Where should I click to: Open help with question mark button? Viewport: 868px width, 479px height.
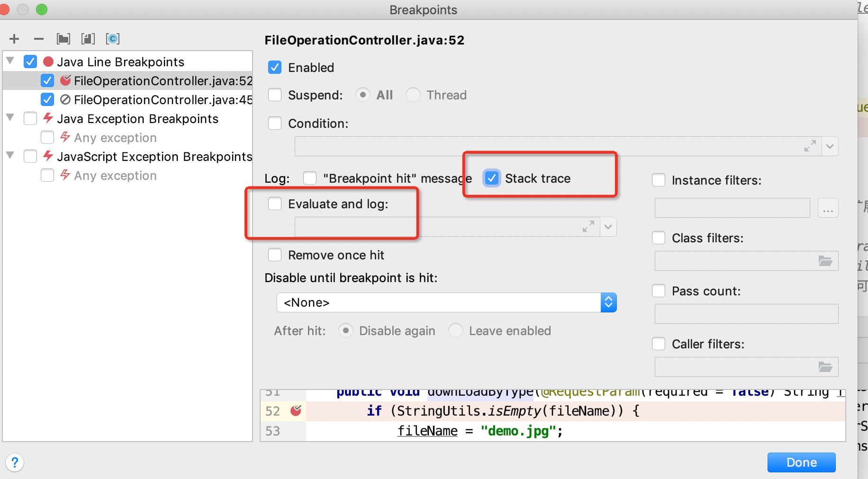(x=15, y=462)
